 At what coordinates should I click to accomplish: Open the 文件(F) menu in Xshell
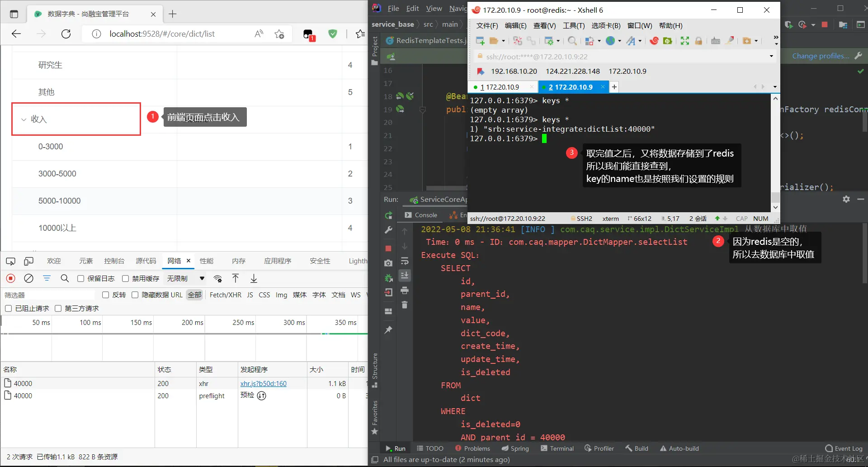487,26
